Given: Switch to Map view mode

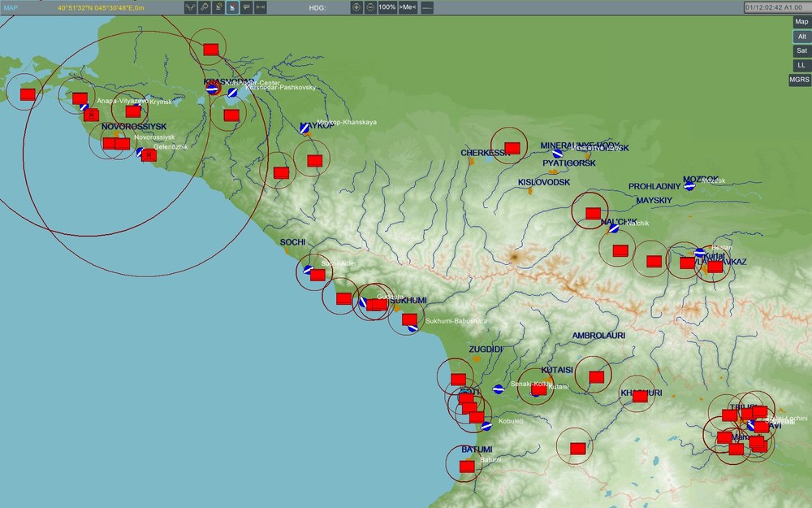Looking at the screenshot, I should point(801,22).
